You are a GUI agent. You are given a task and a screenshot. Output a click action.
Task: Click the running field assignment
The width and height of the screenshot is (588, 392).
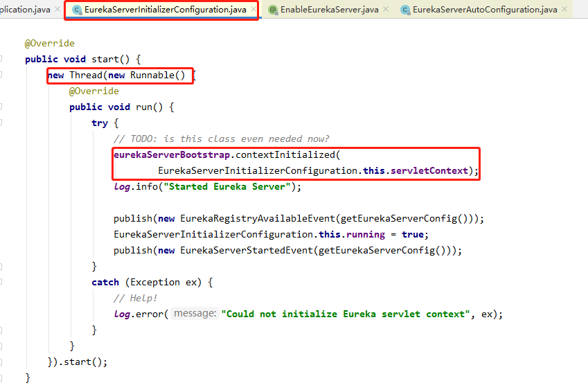click(366, 235)
